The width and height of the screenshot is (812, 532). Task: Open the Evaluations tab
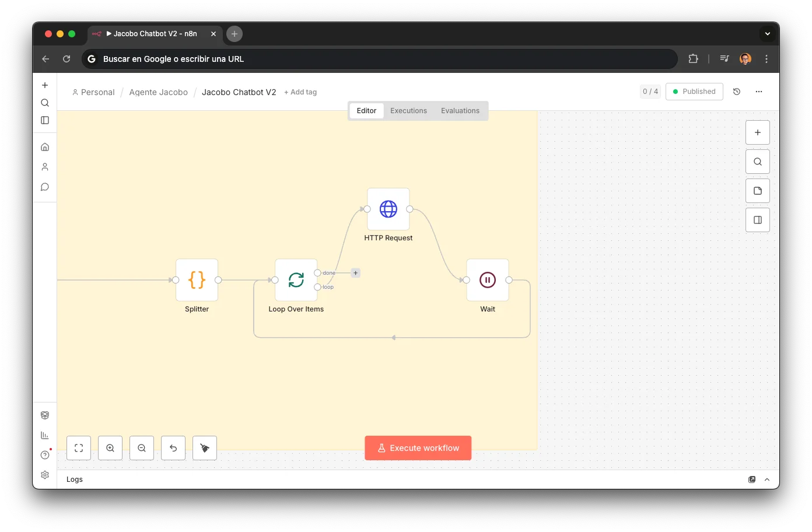460,110
